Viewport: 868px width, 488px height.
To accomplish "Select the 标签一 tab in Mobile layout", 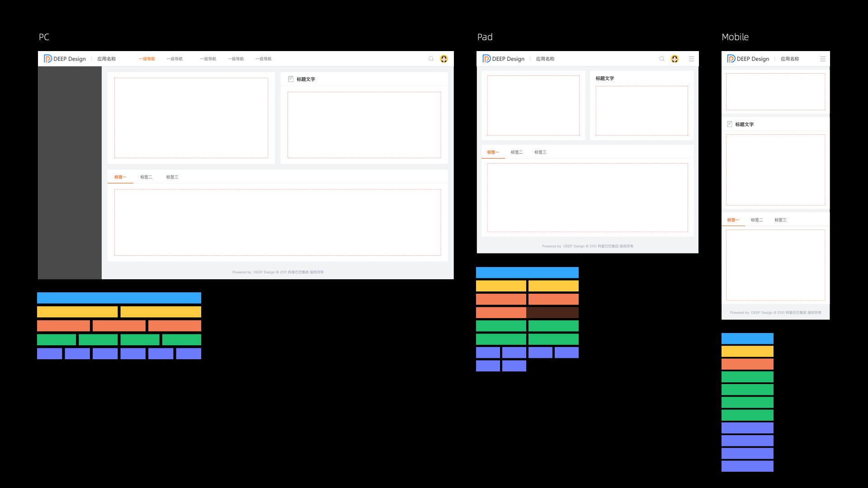I will (733, 220).
